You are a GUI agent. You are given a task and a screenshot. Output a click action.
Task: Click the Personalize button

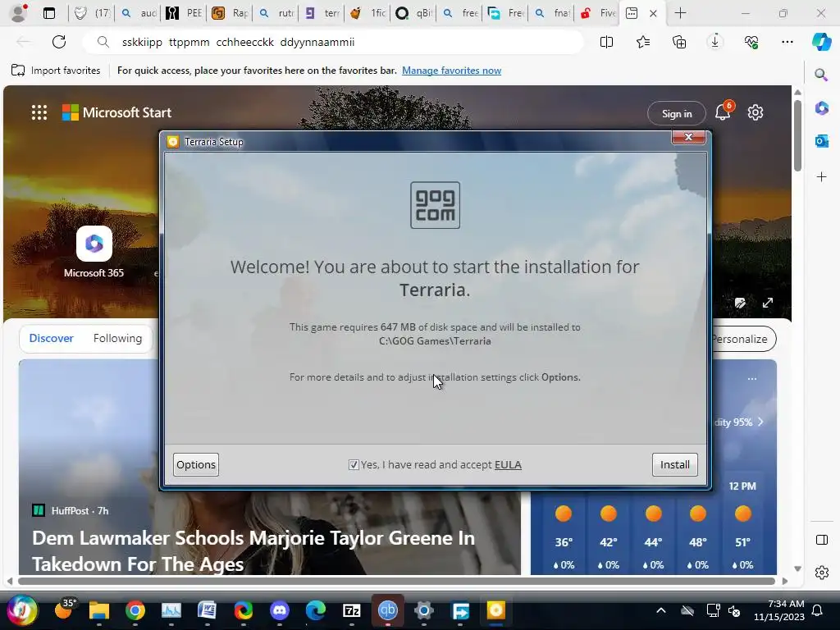tap(743, 339)
